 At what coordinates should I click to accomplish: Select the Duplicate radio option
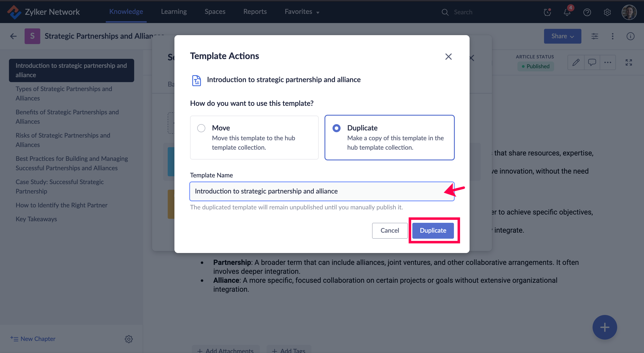336,128
